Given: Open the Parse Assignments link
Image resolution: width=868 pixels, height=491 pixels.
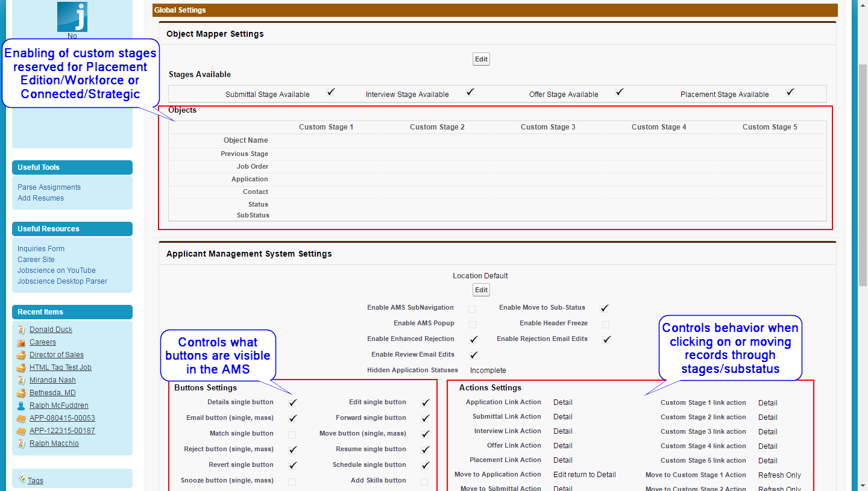Looking at the screenshot, I should [x=48, y=187].
